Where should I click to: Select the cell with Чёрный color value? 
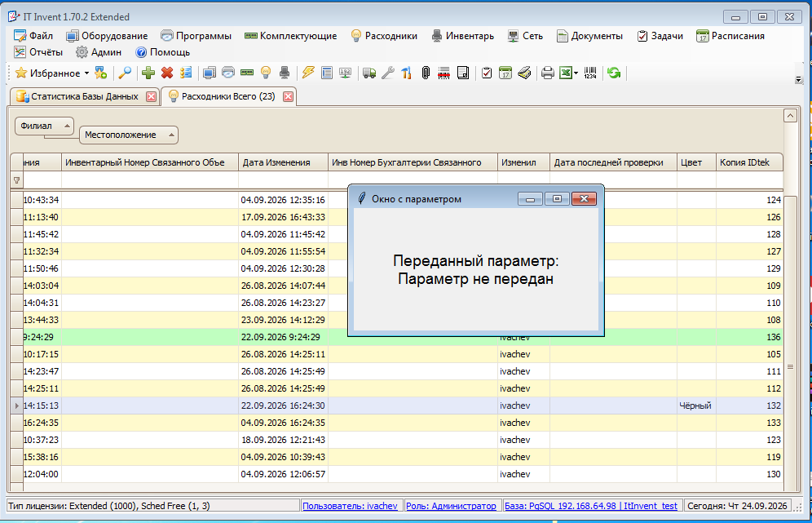696,406
